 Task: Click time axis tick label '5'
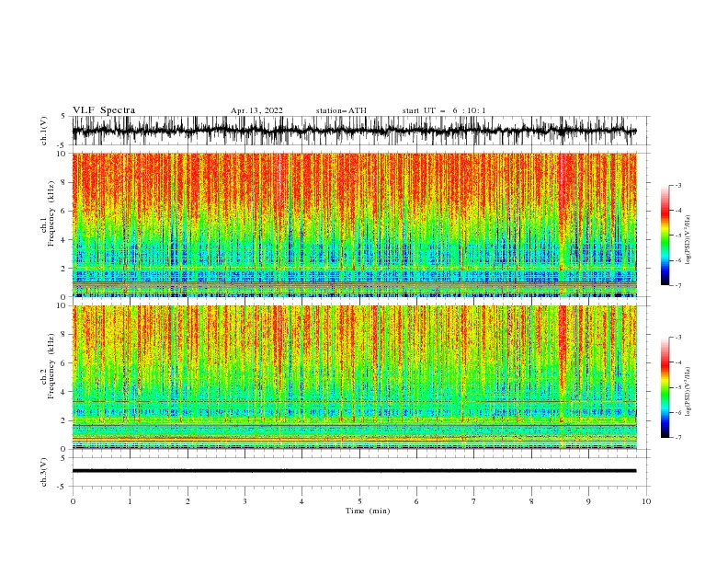pos(359,501)
